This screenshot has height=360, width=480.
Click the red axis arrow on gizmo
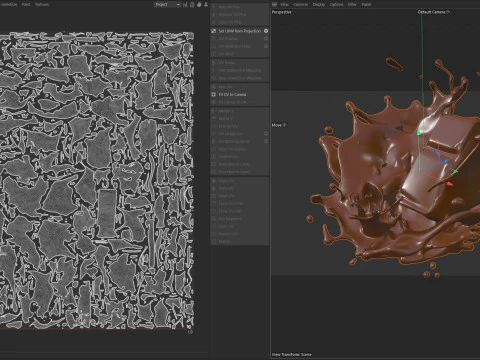[x=450, y=184]
